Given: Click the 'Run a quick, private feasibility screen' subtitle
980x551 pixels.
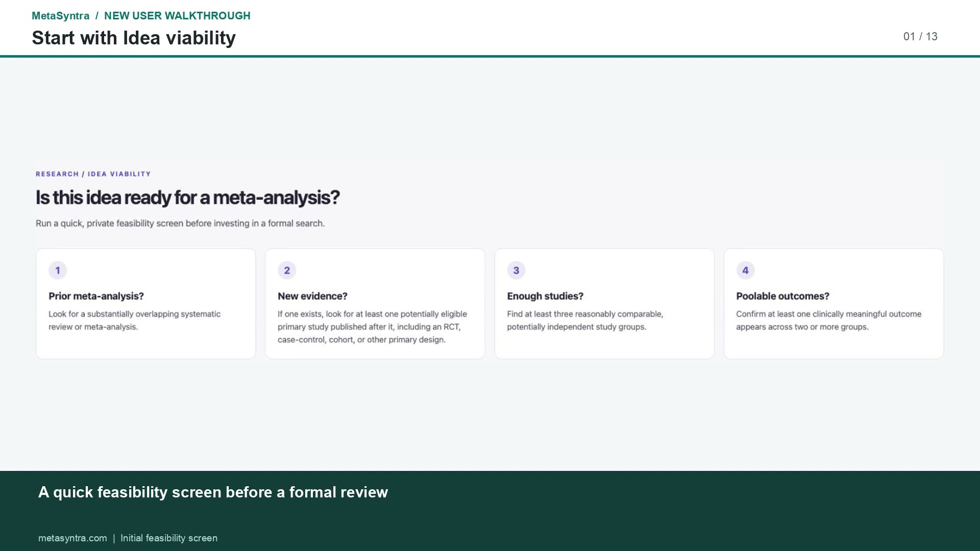Looking at the screenshot, I should coord(180,223).
